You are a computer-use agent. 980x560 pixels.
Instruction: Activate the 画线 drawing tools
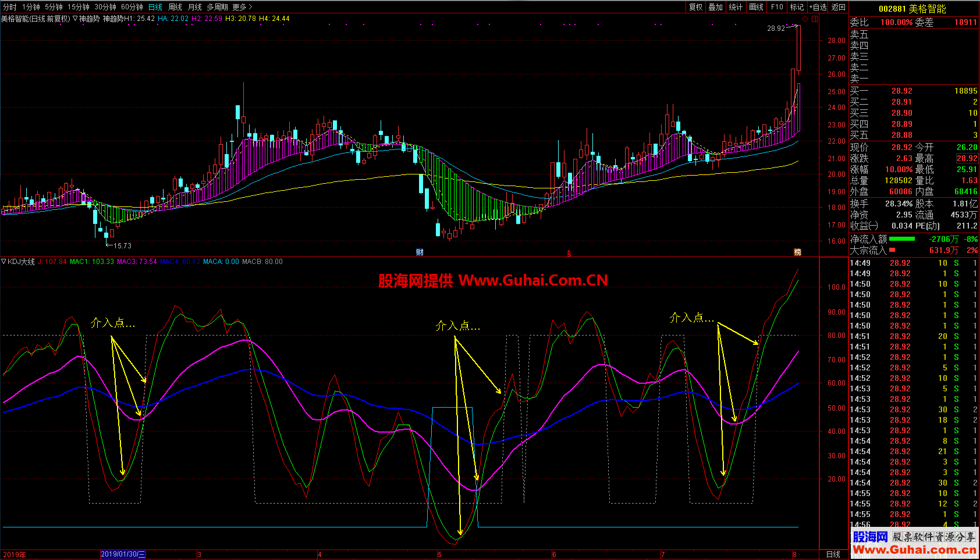click(757, 7)
